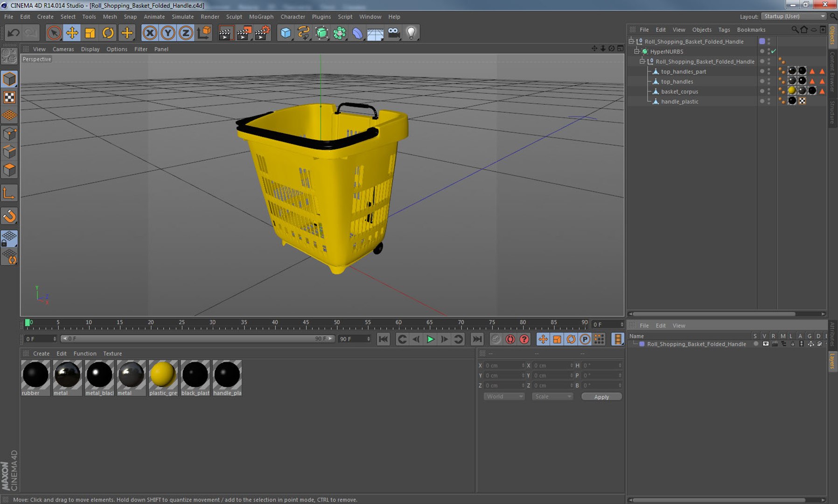This screenshot has width=838, height=504.
Task: Open the Sculpt menu
Action: pos(234,17)
